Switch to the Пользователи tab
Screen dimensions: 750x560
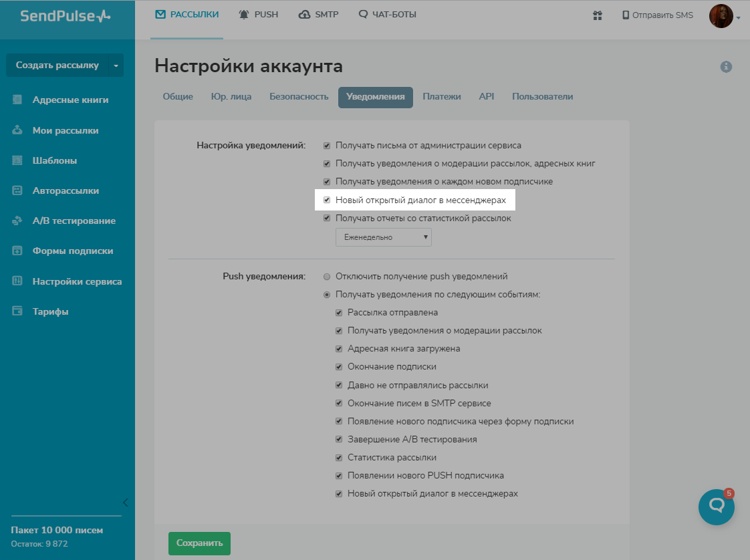point(542,97)
